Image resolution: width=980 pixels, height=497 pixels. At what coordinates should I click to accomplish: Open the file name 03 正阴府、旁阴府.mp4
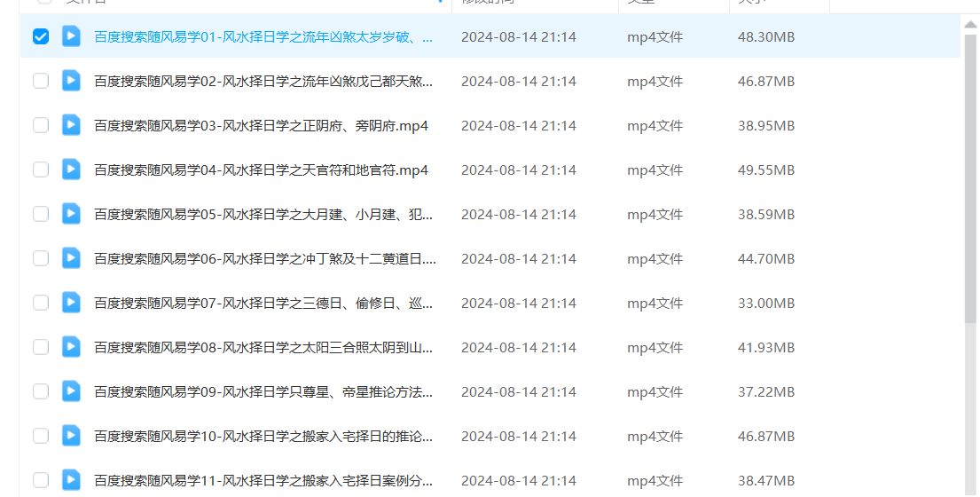pos(261,125)
